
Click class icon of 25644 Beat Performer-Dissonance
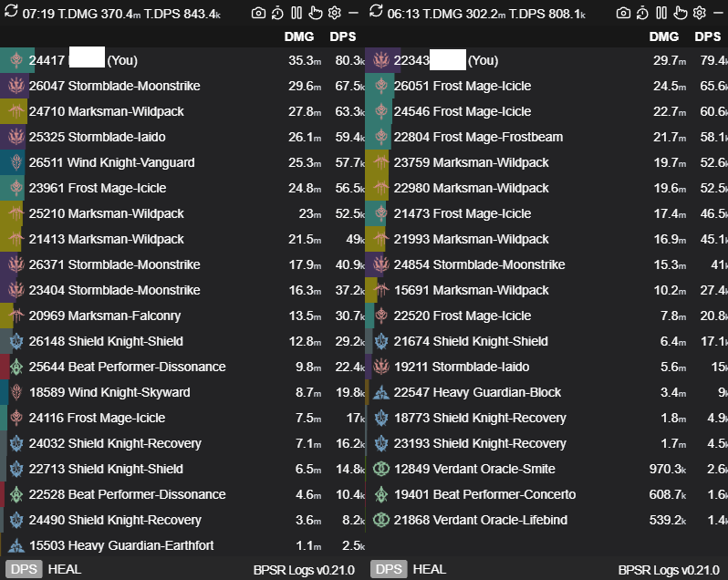[x=16, y=367]
